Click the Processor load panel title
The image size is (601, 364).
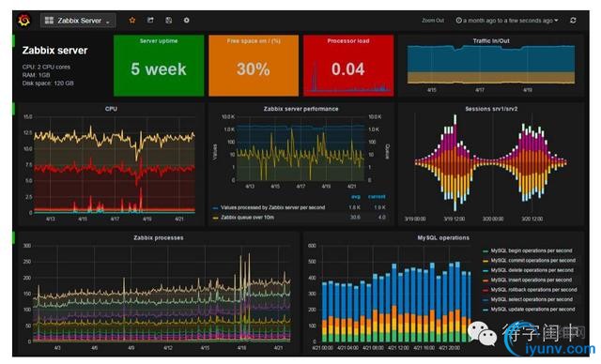pyautogui.click(x=348, y=41)
